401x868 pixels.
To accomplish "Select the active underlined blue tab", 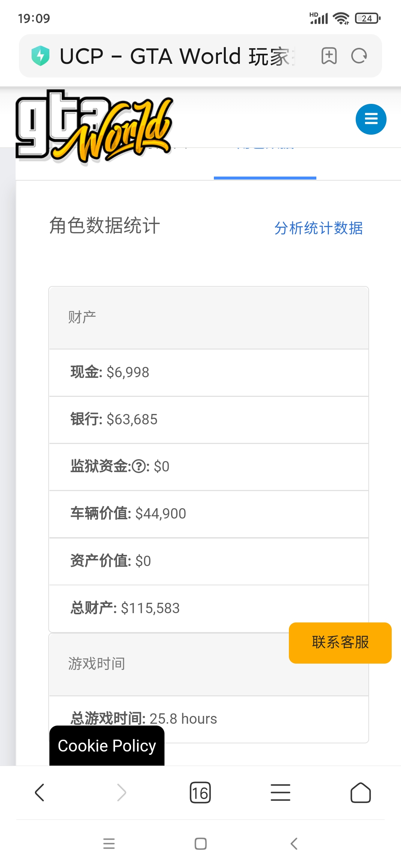I will tap(265, 163).
